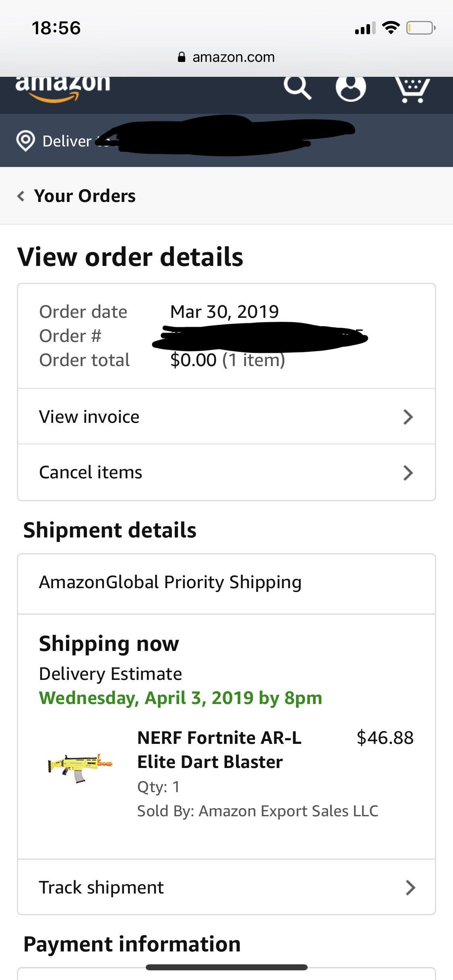This screenshot has height=980, width=453.
Task: Open View invoice row
Action: 201,417
